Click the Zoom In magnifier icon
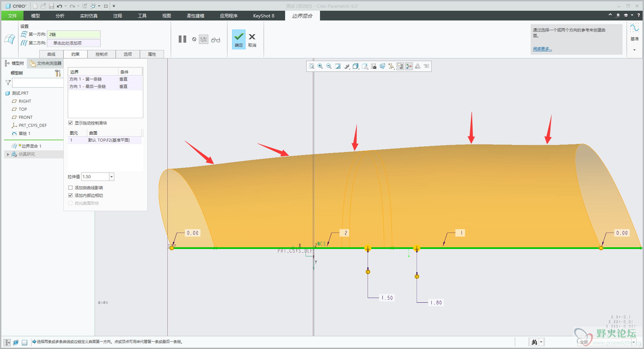 (320, 66)
